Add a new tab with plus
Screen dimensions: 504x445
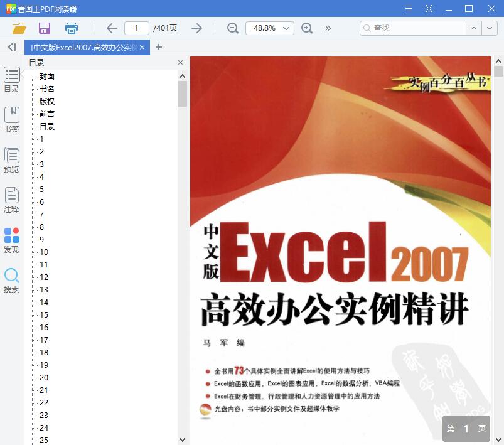point(158,47)
